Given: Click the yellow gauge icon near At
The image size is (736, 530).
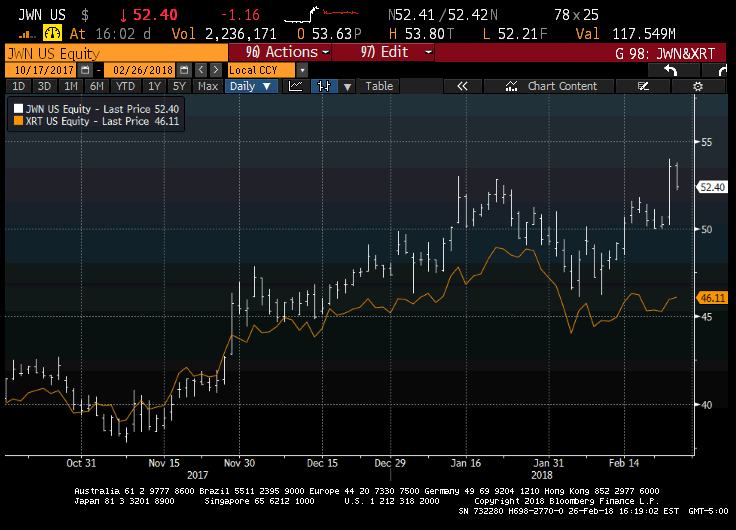Looking at the screenshot, I should pos(52,33).
